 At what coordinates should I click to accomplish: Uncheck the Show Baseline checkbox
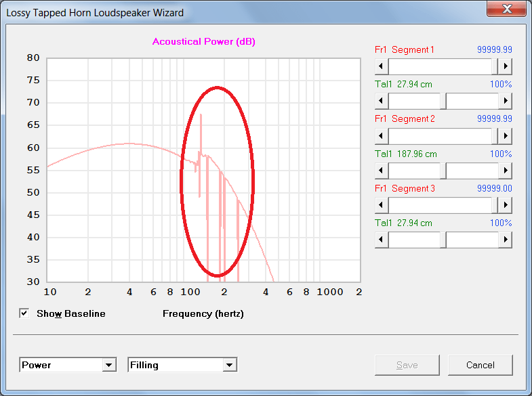[x=24, y=313]
